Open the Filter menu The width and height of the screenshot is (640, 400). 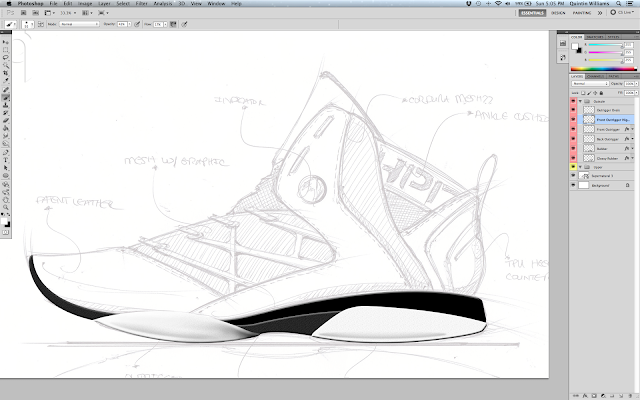coord(141,3)
